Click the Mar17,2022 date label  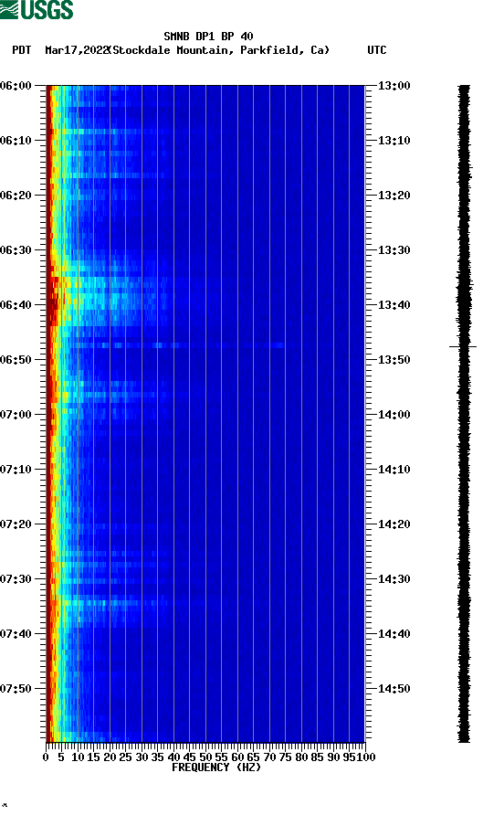coord(77,50)
